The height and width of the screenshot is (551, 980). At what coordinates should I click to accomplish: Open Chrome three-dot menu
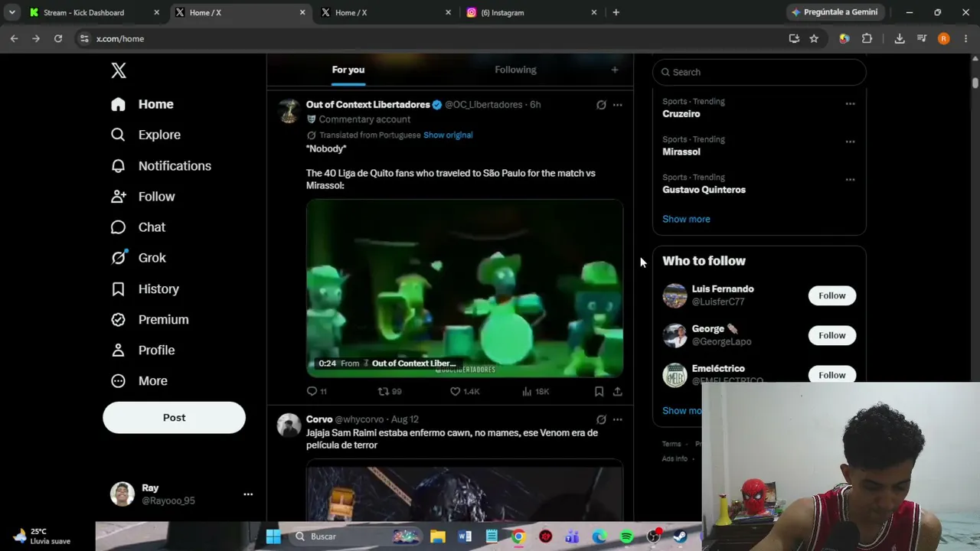pos(965,38)
